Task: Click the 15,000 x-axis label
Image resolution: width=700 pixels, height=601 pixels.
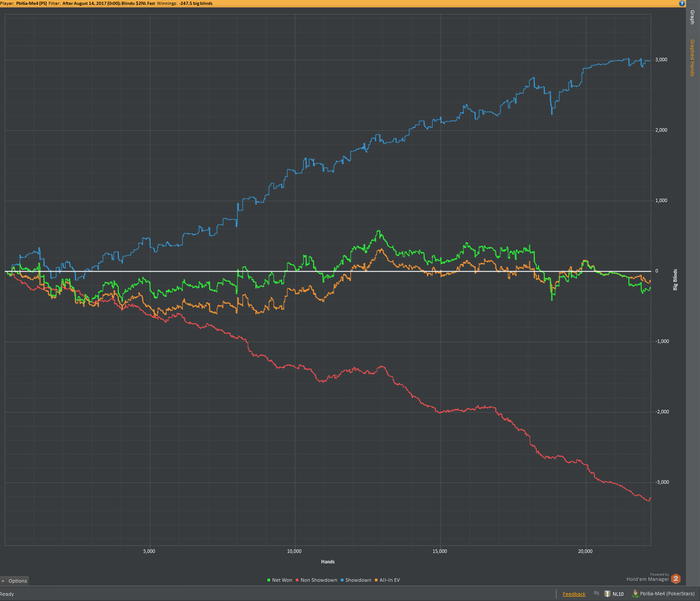Action: click(x=440, y=551)
